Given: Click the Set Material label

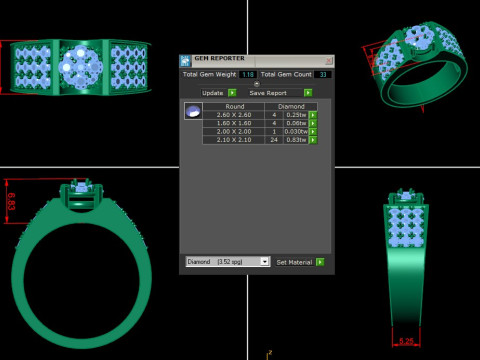Looking at the screenshot, I should [294, 262].
